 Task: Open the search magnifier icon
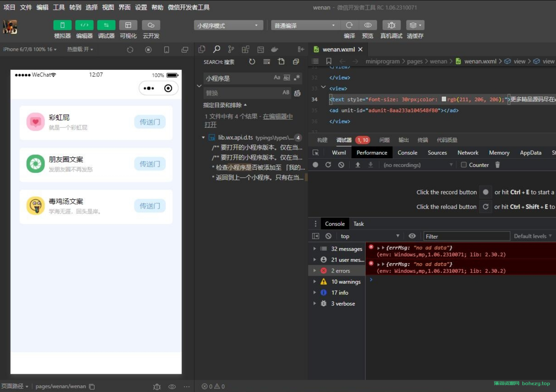(217, 49)
